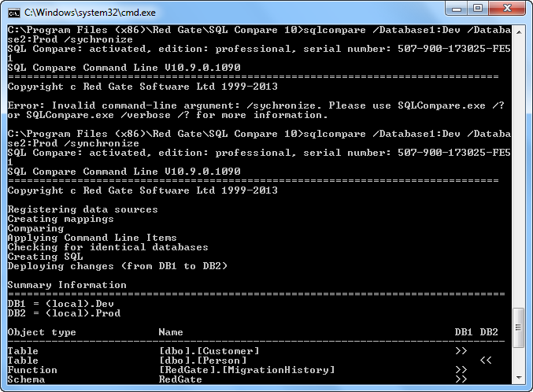The image size is (533, 392).
Task: Click the [dbo].[Customer] table name
Action: pyautogui.click(x=209, y=351)
